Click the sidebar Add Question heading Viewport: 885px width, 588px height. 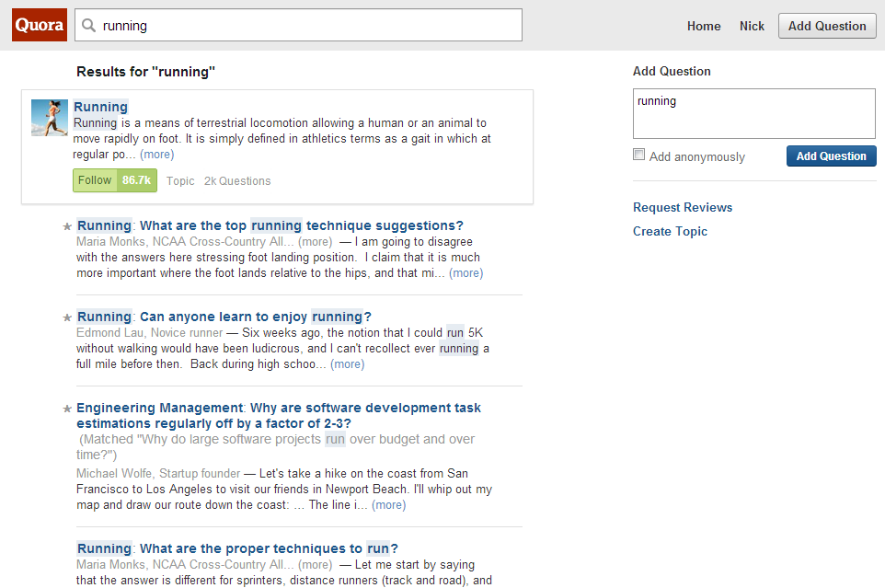point(672,71)
